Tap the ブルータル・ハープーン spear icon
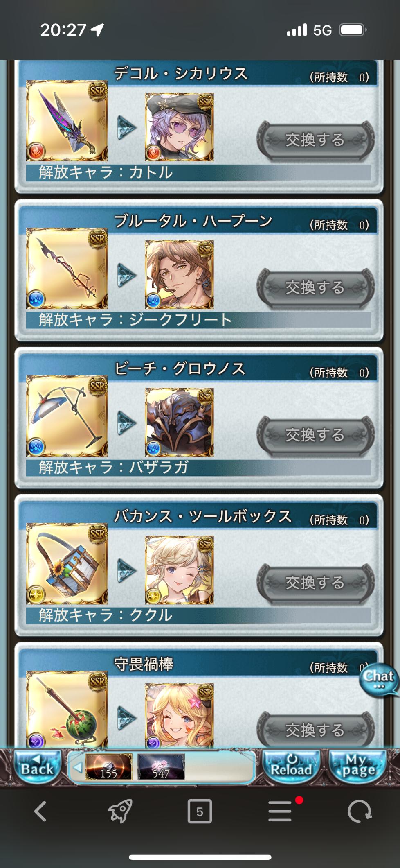 pos(67,269)
